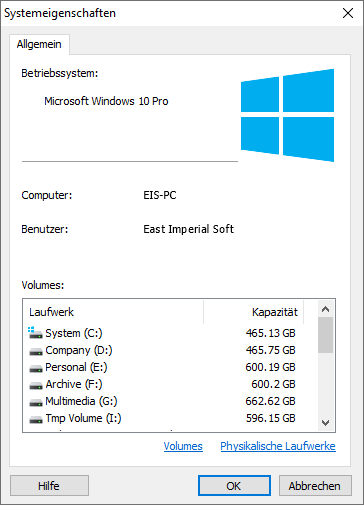The width and height of the screenshot is (364, 505).
Task: Click the Personal (E:) drive icon
Action: [36, 368]
